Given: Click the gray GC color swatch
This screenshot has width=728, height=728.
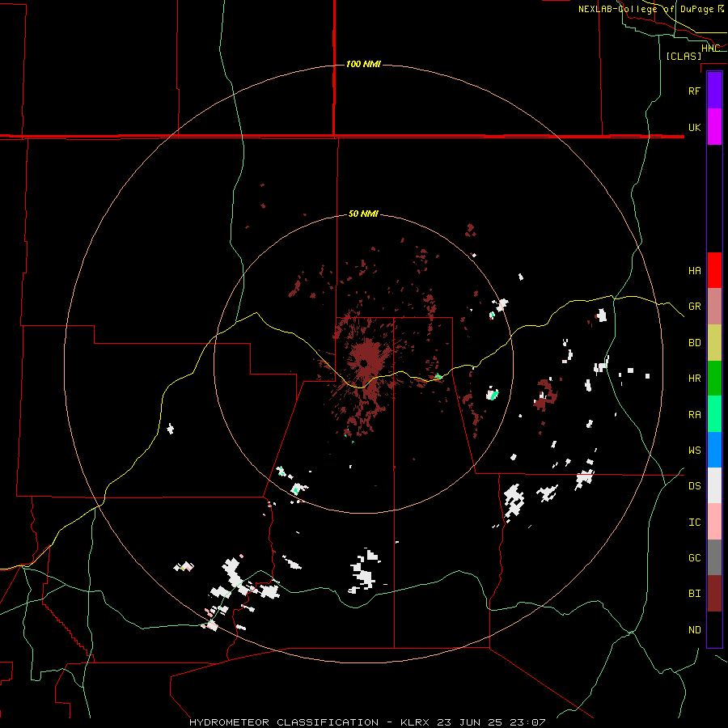Looking at the screenshot, I should coord(714,557).
